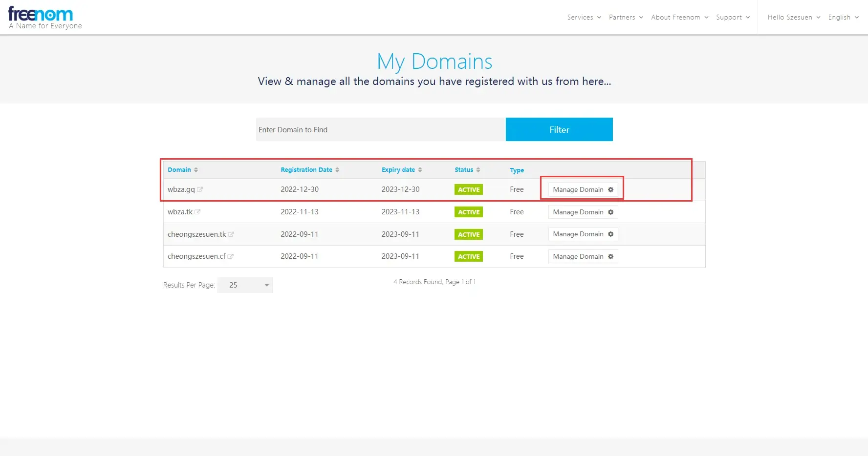Sort by Status column arrows
Image resolution: width=868 pixels, height=456 pixels.
click(478, 170)
